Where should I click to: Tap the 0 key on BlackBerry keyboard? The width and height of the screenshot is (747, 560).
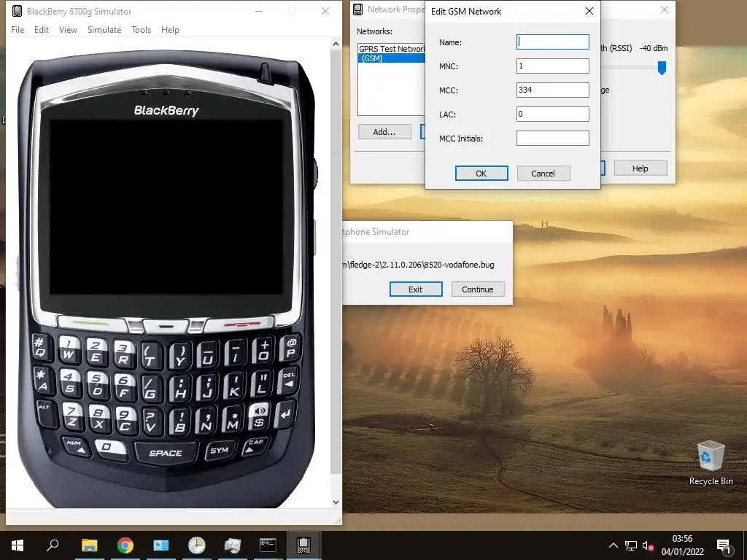[x=111, y=448]
